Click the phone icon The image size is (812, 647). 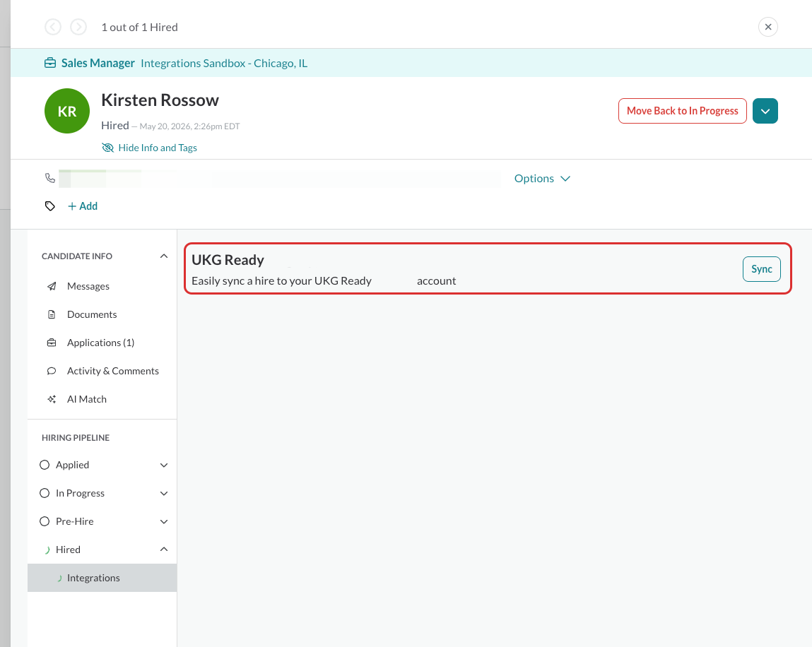point(50,178)
